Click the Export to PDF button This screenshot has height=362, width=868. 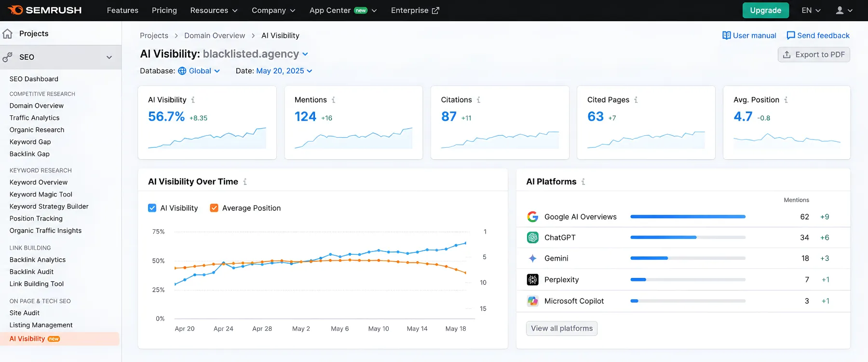tap(814, 55)
